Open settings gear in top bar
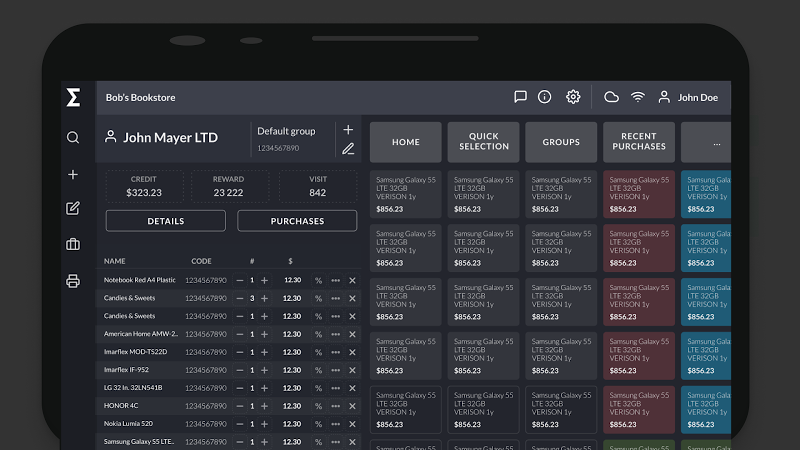The image size is (800, 450). [x=573, y=96]
